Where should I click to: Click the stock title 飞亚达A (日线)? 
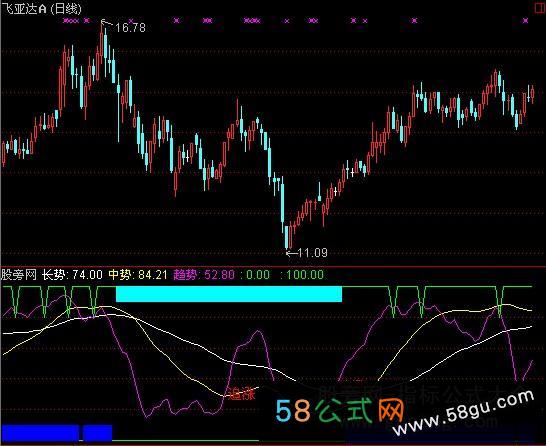41,9
